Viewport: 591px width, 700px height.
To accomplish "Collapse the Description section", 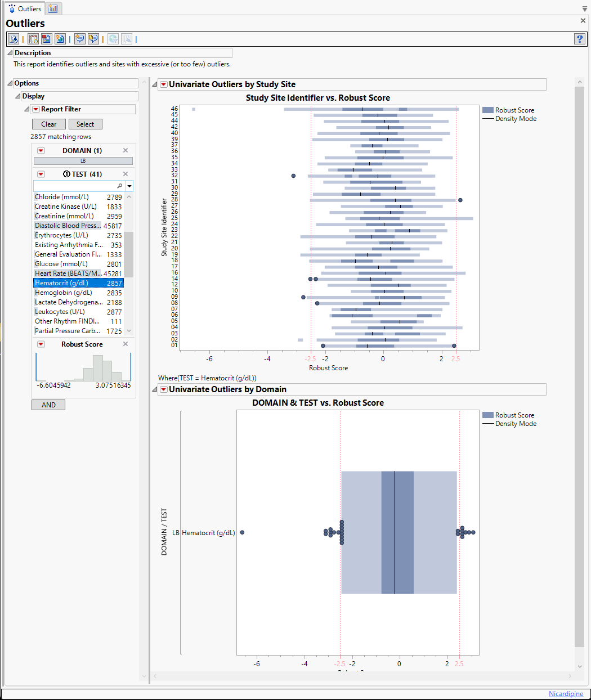I will 9,52.
